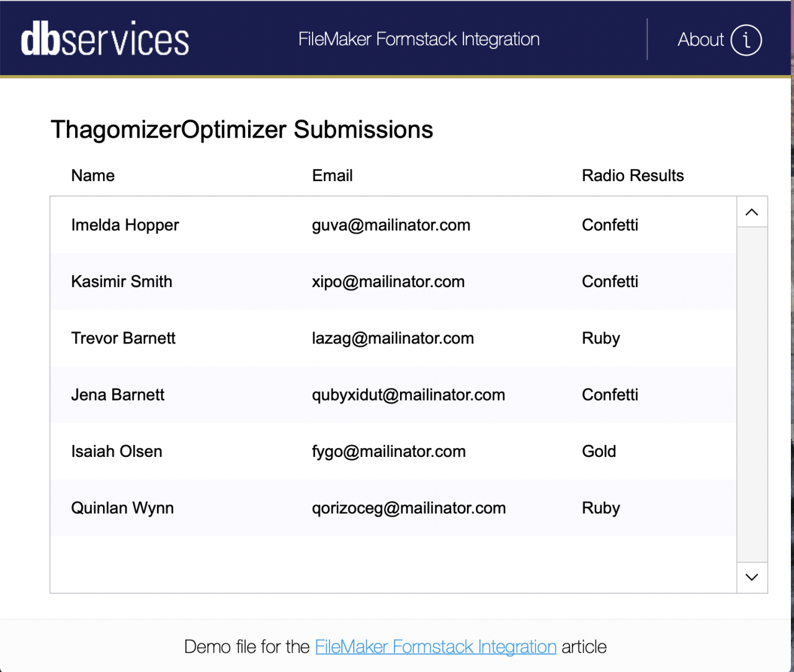Select the Isaiah Olsen name cell

pos(117,451)
